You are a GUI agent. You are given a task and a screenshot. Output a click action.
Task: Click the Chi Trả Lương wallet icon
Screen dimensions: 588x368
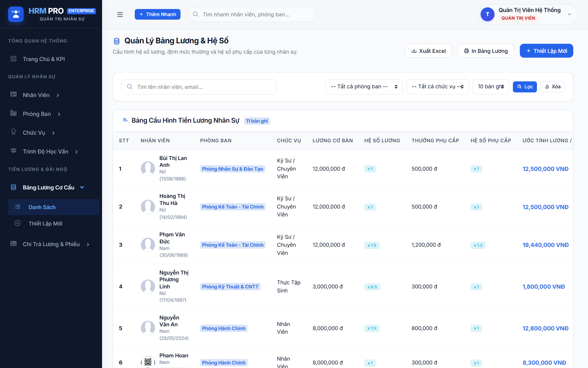coord(13,244)
